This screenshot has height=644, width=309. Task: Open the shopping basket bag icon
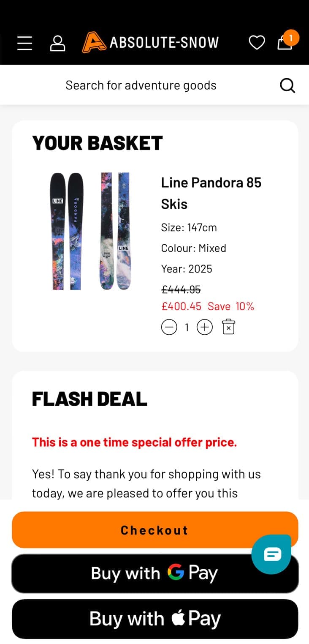285,43
